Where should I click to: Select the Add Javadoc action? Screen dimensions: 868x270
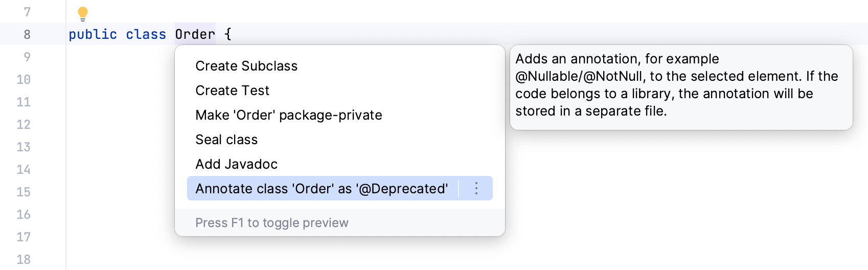tap(236, 164)
